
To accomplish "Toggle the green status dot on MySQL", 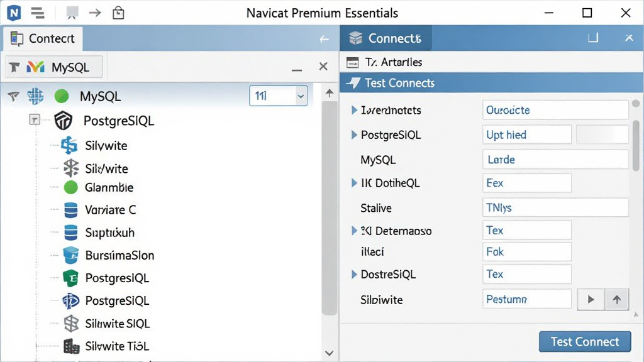I will [x=62, y=96].
